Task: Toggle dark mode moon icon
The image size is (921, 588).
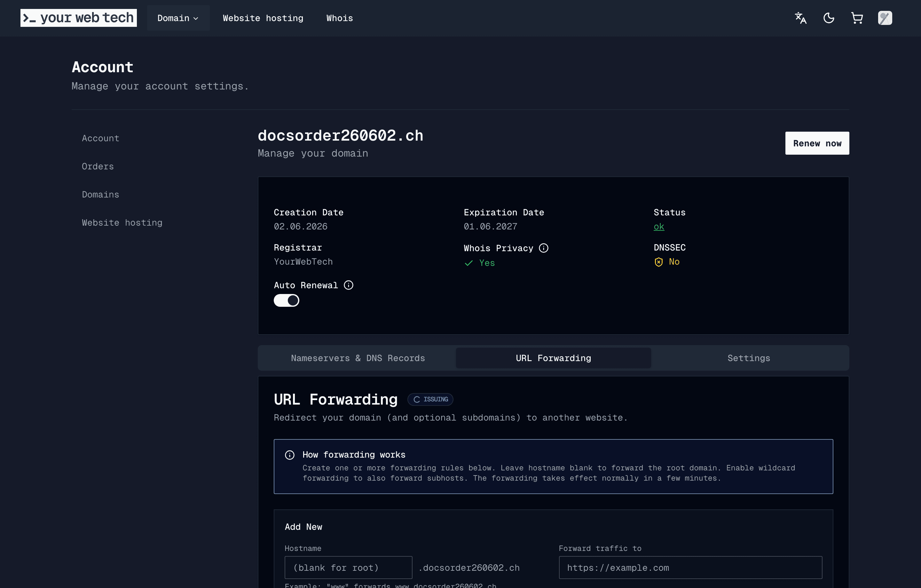Action: (x=829, y=18)
